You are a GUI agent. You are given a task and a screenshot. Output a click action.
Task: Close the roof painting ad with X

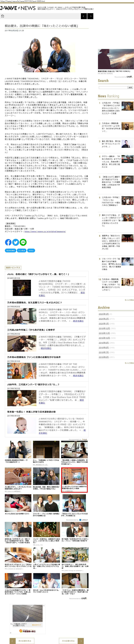(44, 606)
